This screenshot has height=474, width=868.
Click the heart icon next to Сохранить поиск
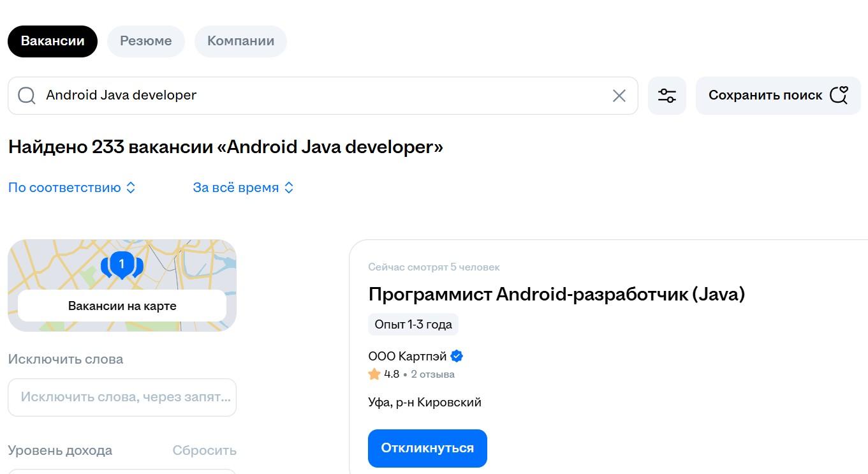[839, 95]
